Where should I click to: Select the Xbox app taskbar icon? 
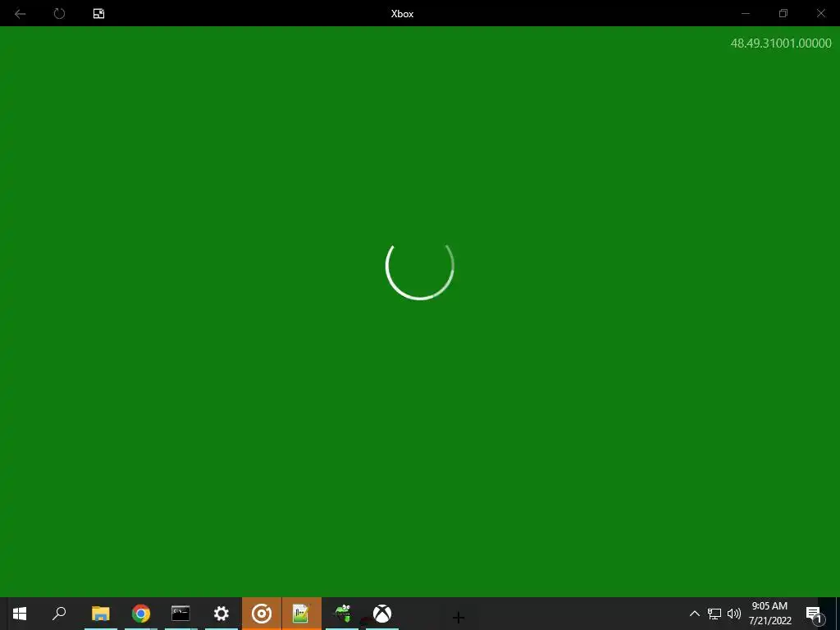[x=382, y=614]
